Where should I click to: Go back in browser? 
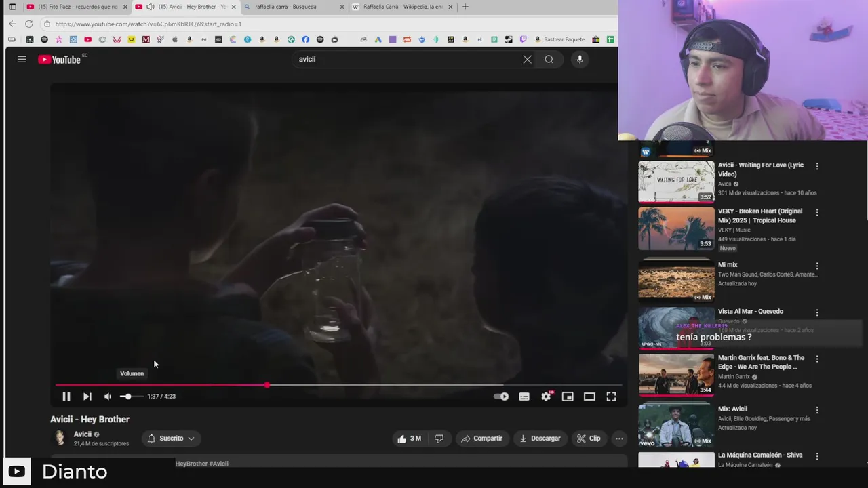click(12, 24)
